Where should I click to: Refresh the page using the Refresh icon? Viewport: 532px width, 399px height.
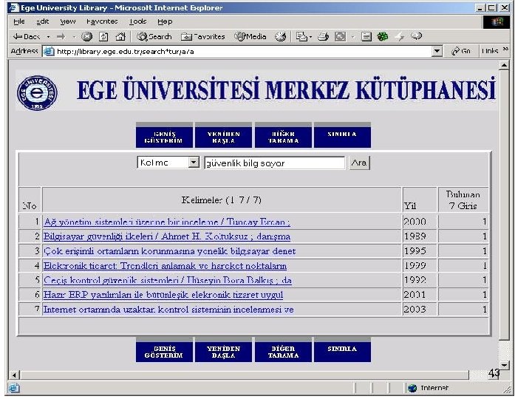tap(103, 36)
